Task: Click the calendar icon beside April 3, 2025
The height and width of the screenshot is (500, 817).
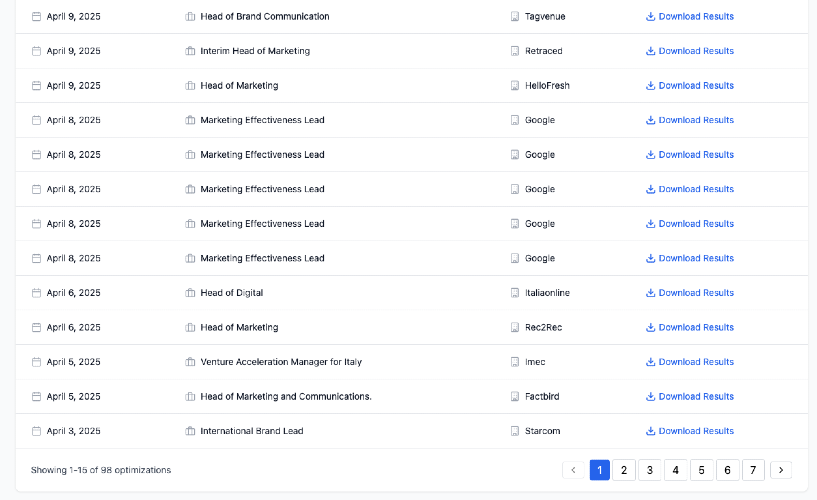Action: click(36, 431)
